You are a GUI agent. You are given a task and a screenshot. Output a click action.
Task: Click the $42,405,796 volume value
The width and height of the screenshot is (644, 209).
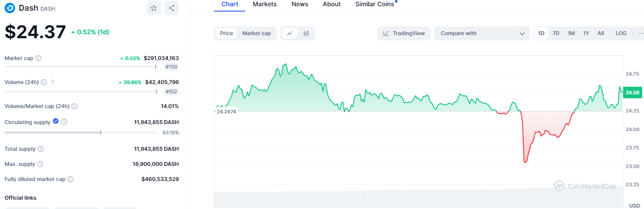point(162,82)
